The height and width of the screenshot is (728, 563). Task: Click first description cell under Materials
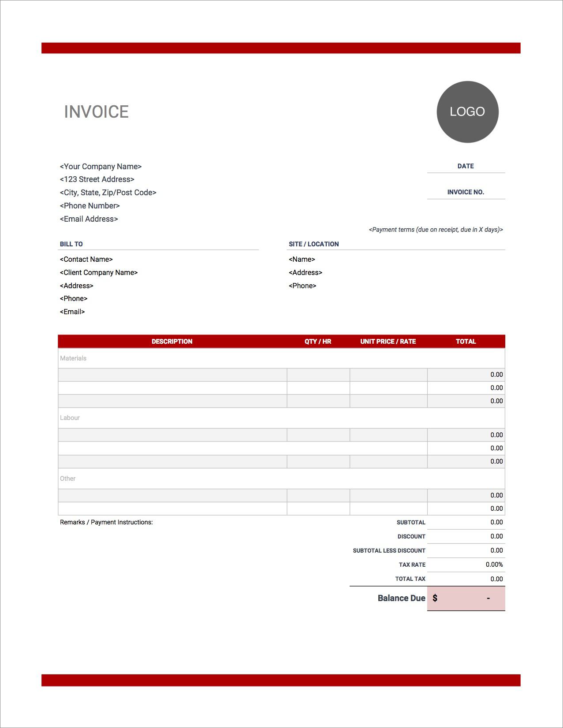pos(172,375)
